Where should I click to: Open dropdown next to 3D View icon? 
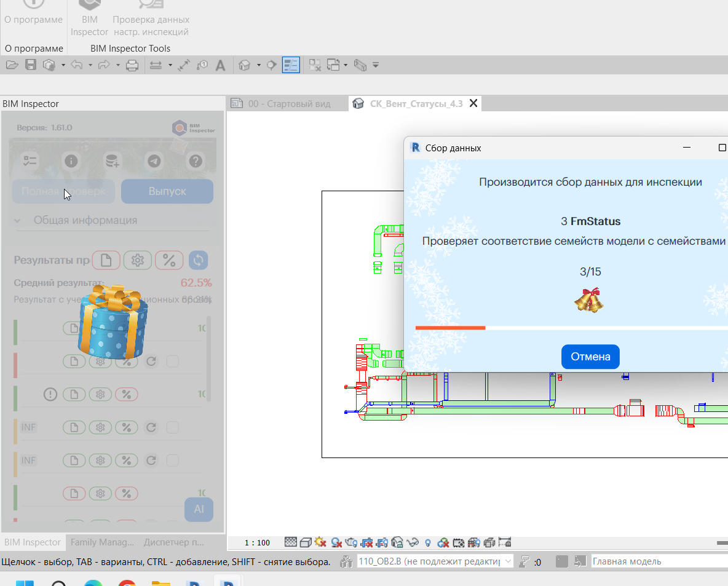click(x=259, y=65)
